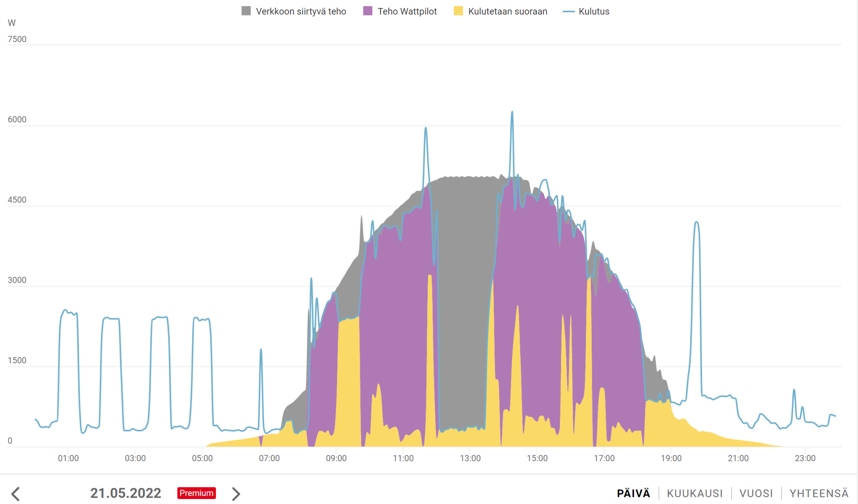The height and width of the screenshot is (504, 858).
Task: Toggle Kulutus series label
Action: (x=594, y=11)
